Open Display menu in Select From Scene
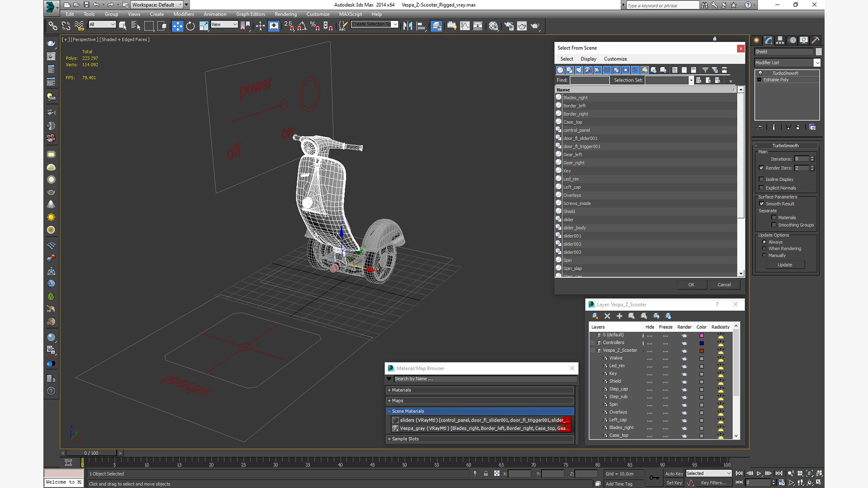Viewport: 868px width, 488px height. [588, 59]
